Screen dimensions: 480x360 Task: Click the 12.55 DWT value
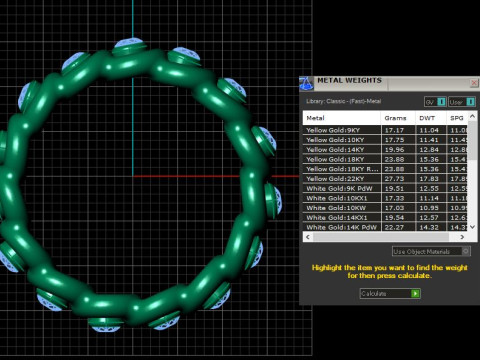coord(429,188)
